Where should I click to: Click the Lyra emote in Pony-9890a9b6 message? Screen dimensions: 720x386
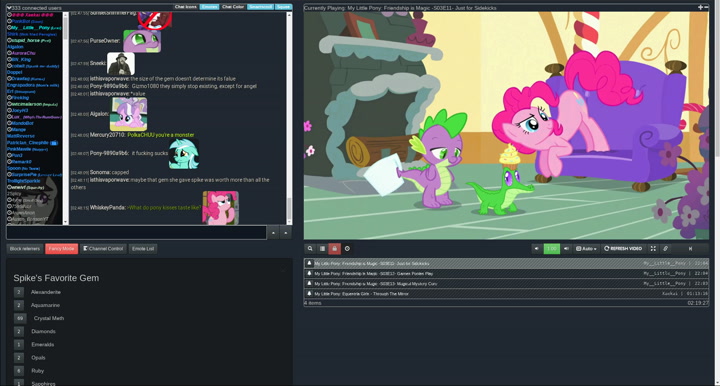184,154
